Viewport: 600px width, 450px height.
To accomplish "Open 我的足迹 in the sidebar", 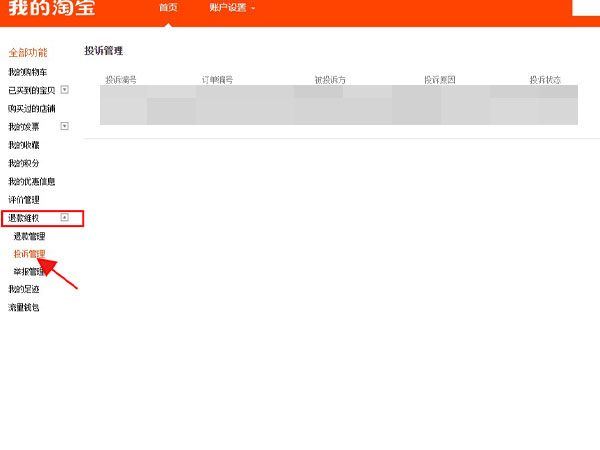I will pyautogui.click(x=24, y=289).
